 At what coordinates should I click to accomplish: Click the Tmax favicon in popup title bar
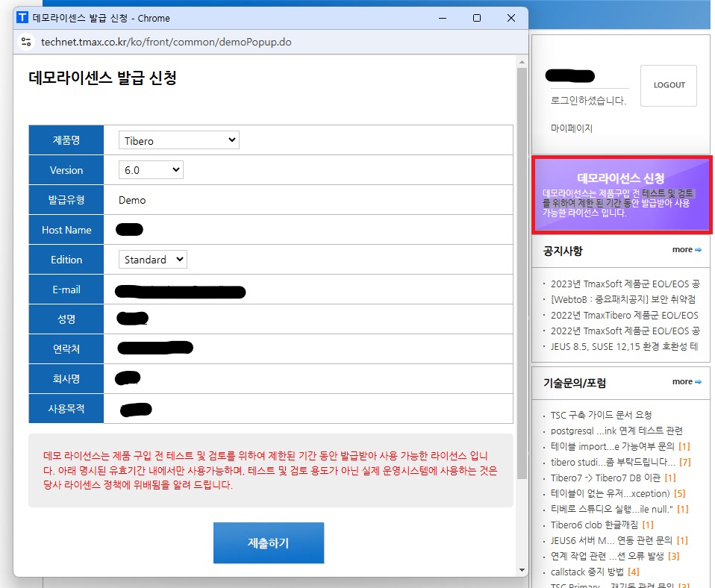(22, 18)
